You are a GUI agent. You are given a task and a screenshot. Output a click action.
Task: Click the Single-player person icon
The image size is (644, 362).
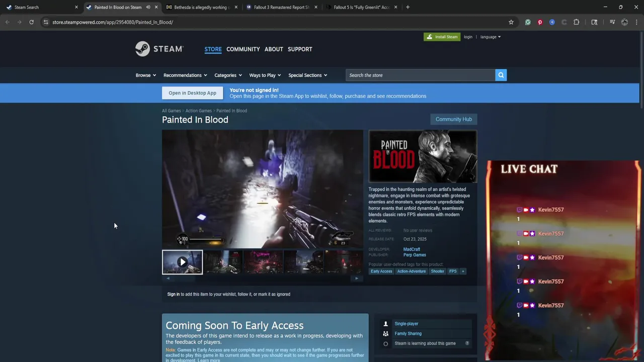(385, 324)
